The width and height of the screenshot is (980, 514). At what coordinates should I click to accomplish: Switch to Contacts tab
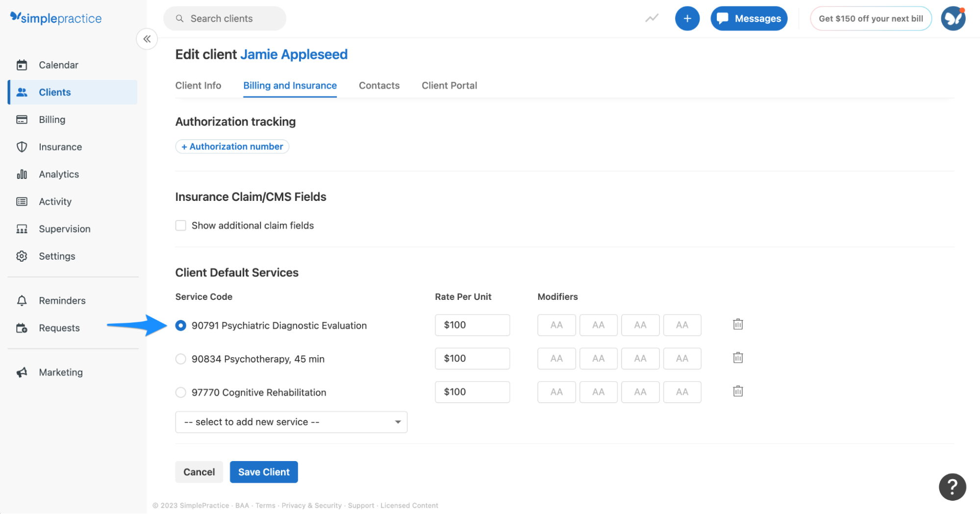[379, 86]
